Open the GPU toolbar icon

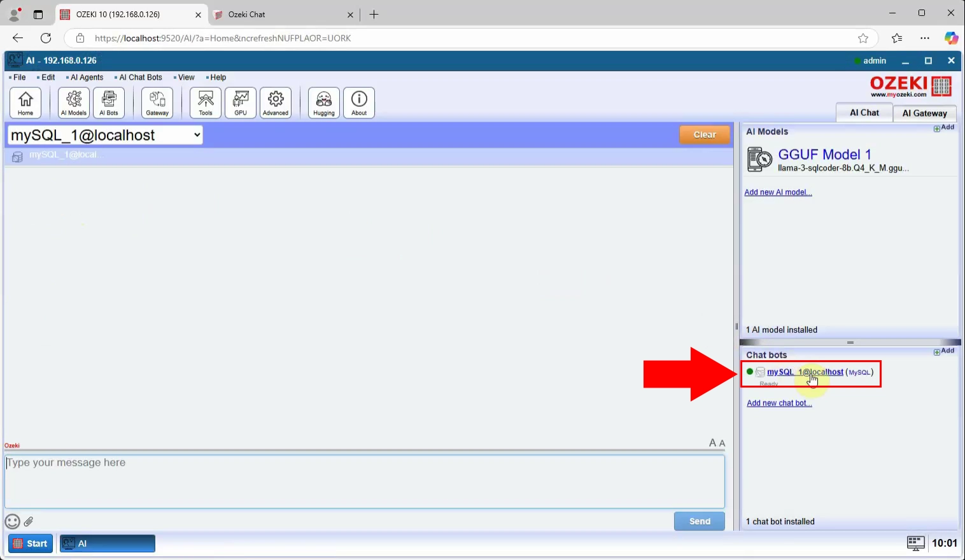tap(241, 102)
